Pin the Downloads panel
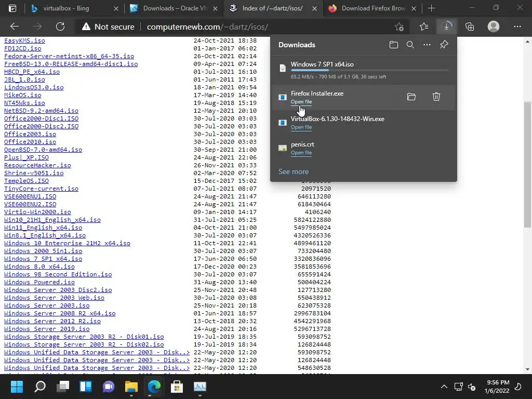 444,45
